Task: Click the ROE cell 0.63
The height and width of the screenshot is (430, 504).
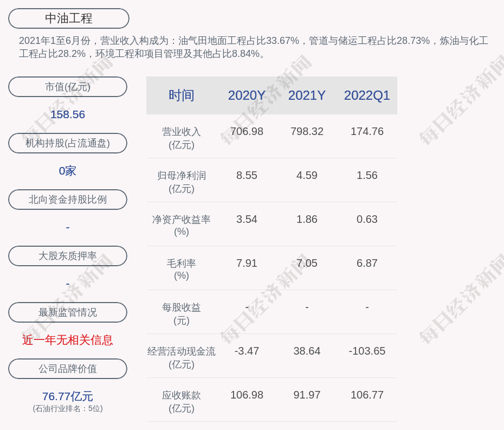Action: click(x=367, y=220)
